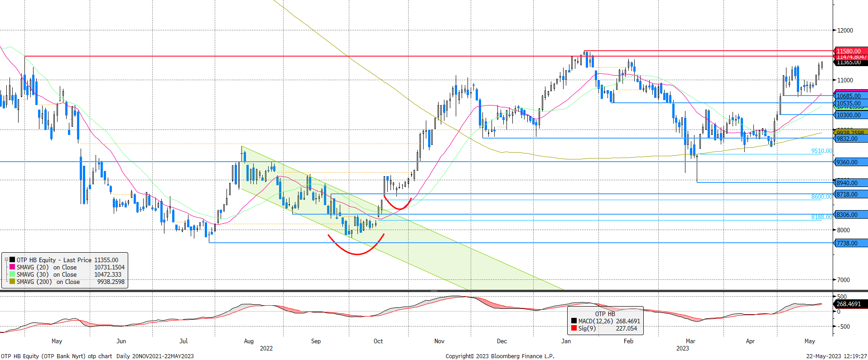
Task: Click the Oct month label on time axis
Action: coord(378,341)
